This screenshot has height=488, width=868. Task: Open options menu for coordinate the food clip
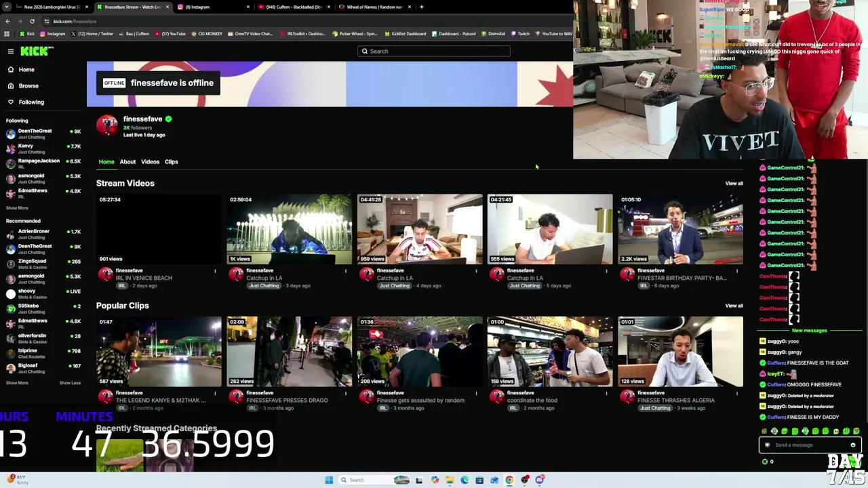(606, 393)
